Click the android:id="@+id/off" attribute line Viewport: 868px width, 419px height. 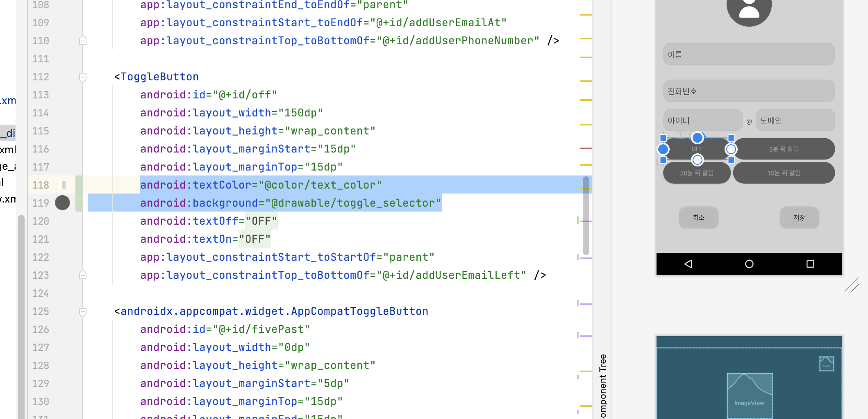coord(209,95)
